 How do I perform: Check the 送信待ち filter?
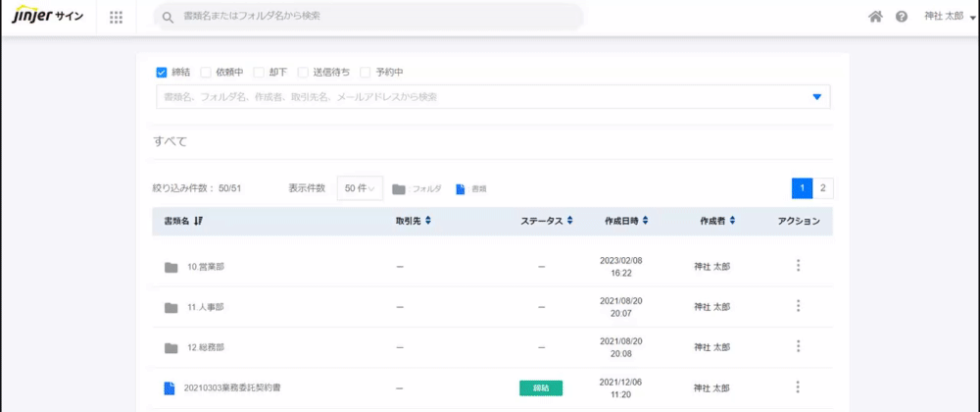pos(303,73)
